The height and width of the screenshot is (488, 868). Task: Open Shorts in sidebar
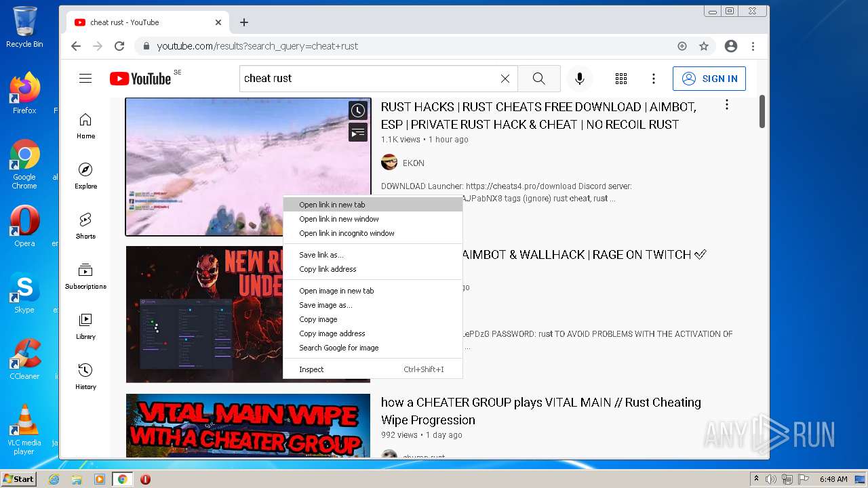pos(85,226)
